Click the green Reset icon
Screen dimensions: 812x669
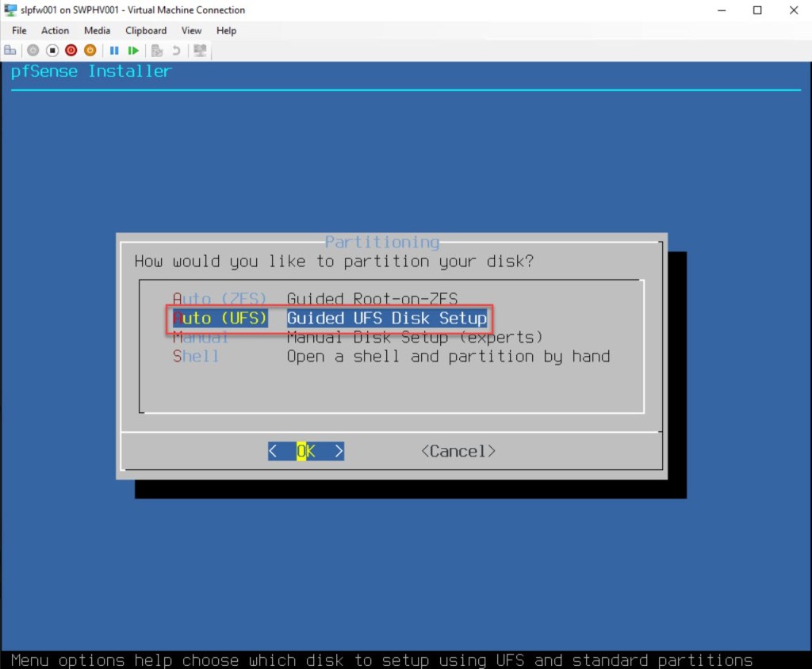click(x=133, y=50)
